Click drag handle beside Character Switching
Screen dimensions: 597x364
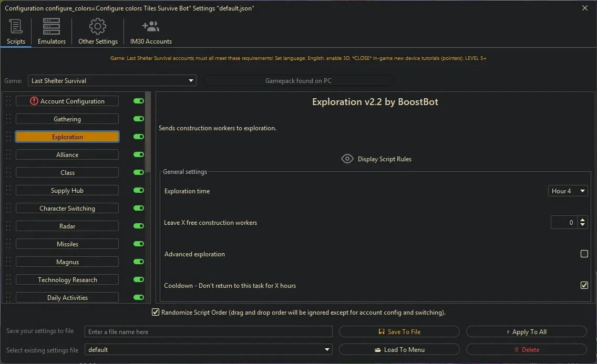pyautogui.click(x=8, y=208)
